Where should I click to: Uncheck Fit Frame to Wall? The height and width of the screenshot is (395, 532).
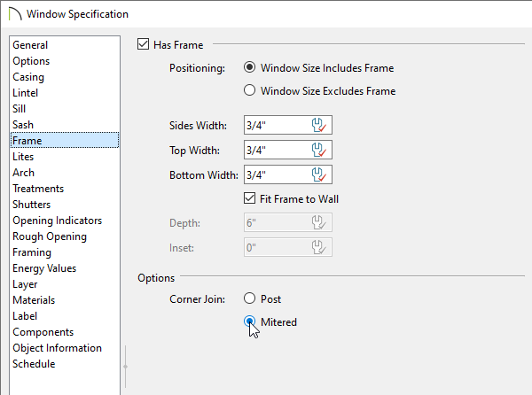tap(250, 198)
